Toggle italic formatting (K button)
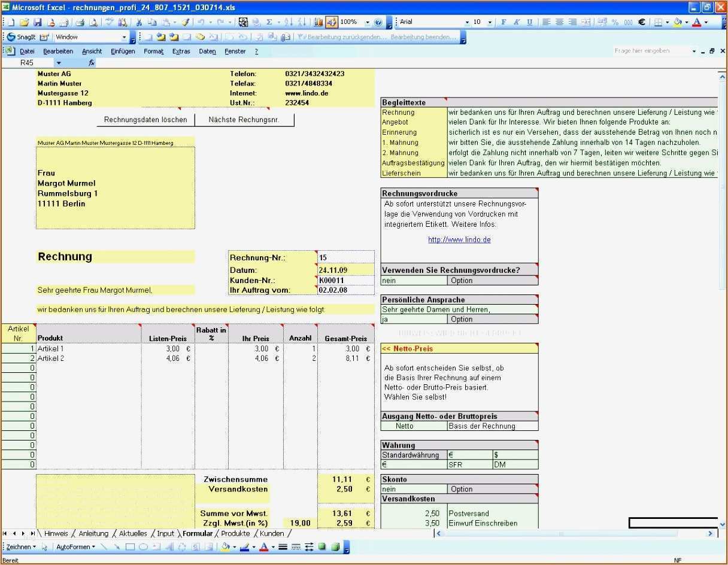This screenshot has width=728, height=565. [516, 22]
